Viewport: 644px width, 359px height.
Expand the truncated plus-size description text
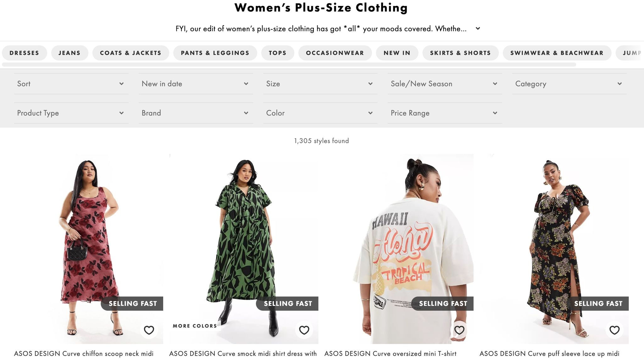(478, 29)
